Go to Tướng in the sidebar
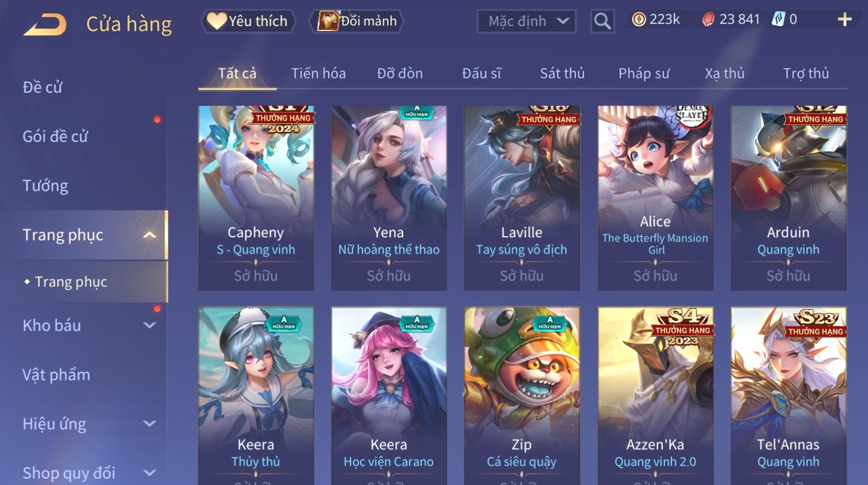The image size is (868, 485). (45, 186)
